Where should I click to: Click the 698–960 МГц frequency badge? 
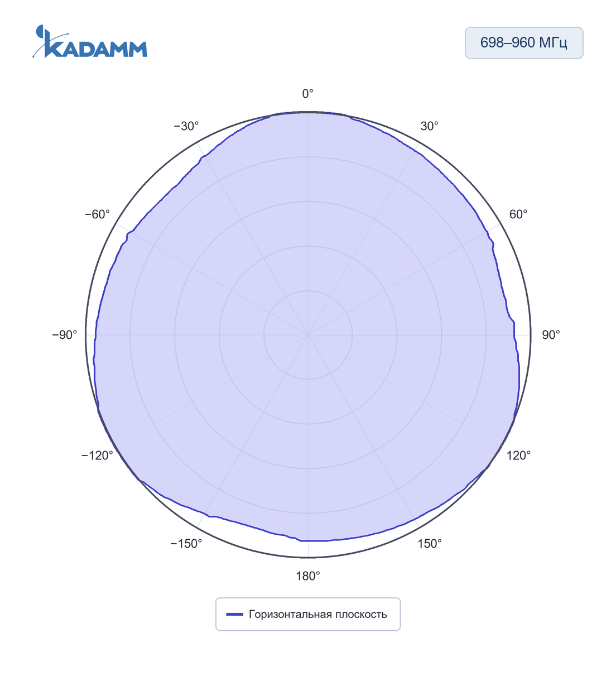524,43
